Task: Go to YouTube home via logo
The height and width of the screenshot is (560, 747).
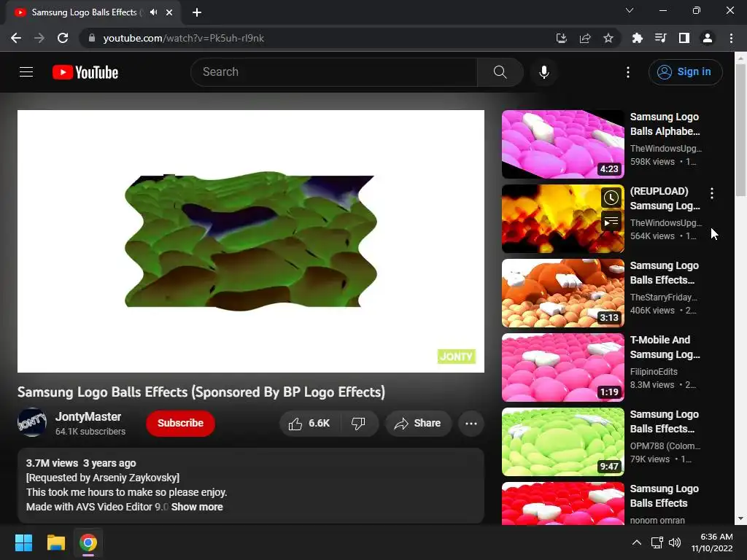Action: [x=85, y=72]
